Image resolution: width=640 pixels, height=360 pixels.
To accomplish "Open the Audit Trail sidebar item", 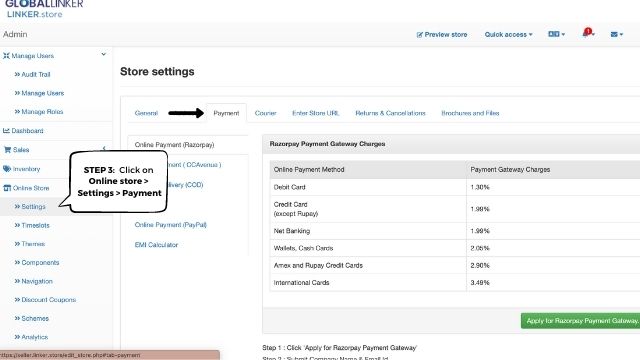I will pyautogui.click(x=32, y=74).
